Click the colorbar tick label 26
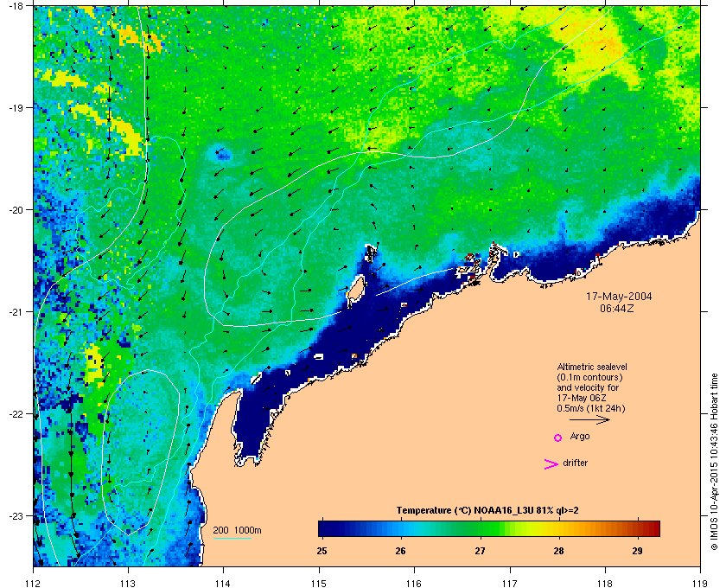Image resolution: width=726 pixels, height=588 pixels. [x=400, y=551]
